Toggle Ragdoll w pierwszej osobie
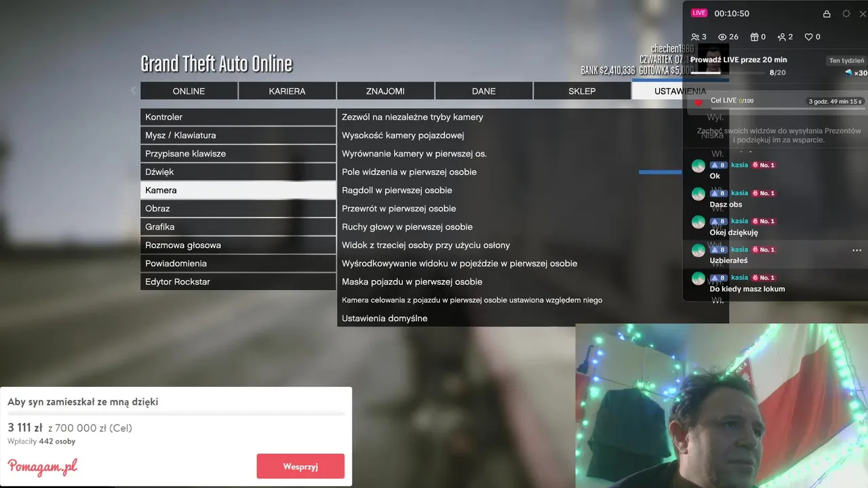 [533, 190]
